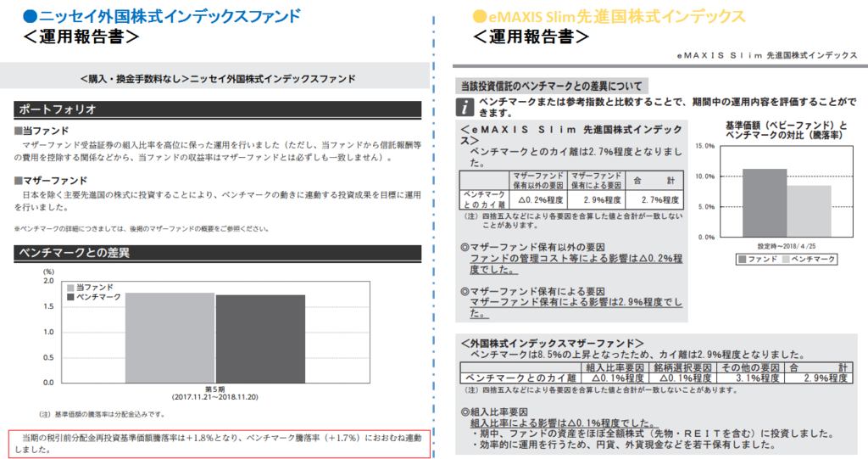Screen dimensions: 868x459
Task: Click underlined text マザーファンド保有による影響は2.9%程度
Action: pos(576,308)
